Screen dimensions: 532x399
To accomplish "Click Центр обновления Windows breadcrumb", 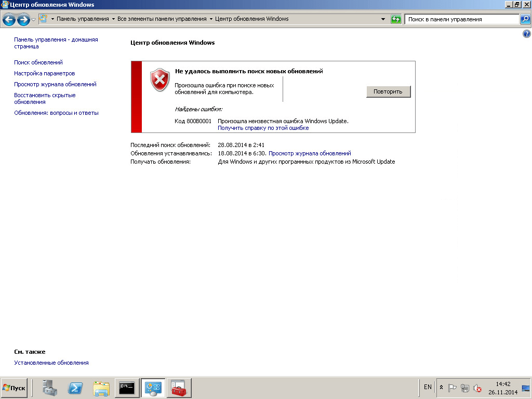I will (252, 19).
